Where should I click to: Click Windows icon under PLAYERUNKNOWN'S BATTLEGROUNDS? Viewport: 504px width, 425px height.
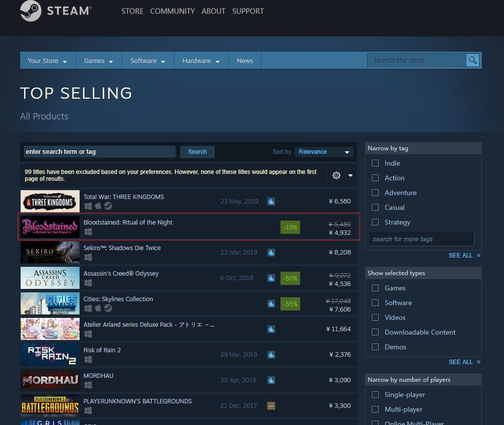88,410
